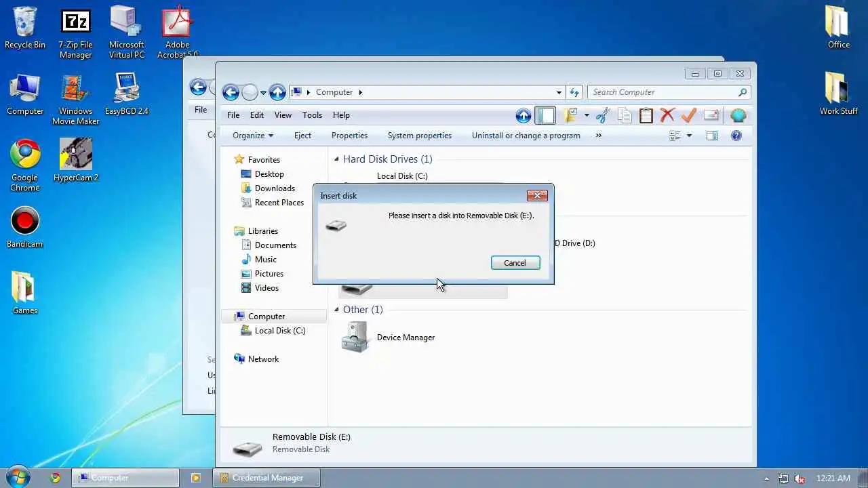The height and width of the screenshot is (488, 868).
Task: Click the Up arrow beside the address bar
Action: click(x=277, y=92)
